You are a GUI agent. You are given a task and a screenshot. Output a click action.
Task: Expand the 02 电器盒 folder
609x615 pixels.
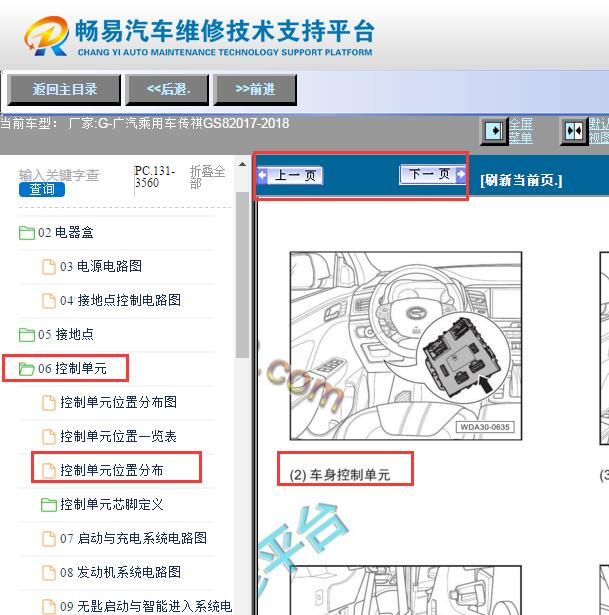66,233
